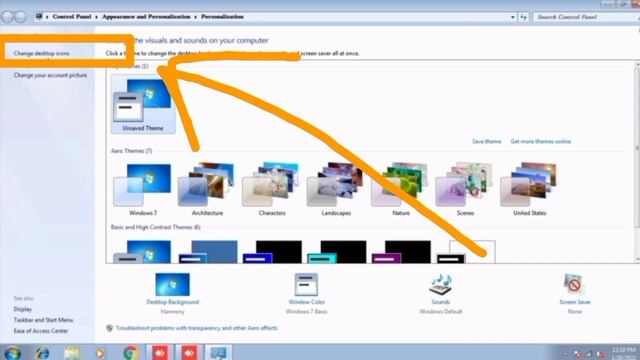This screenshot has width=640, height=360.
Task: Open the Sounds settings icon
Action: pyautogui.click(x=440, y=284)
